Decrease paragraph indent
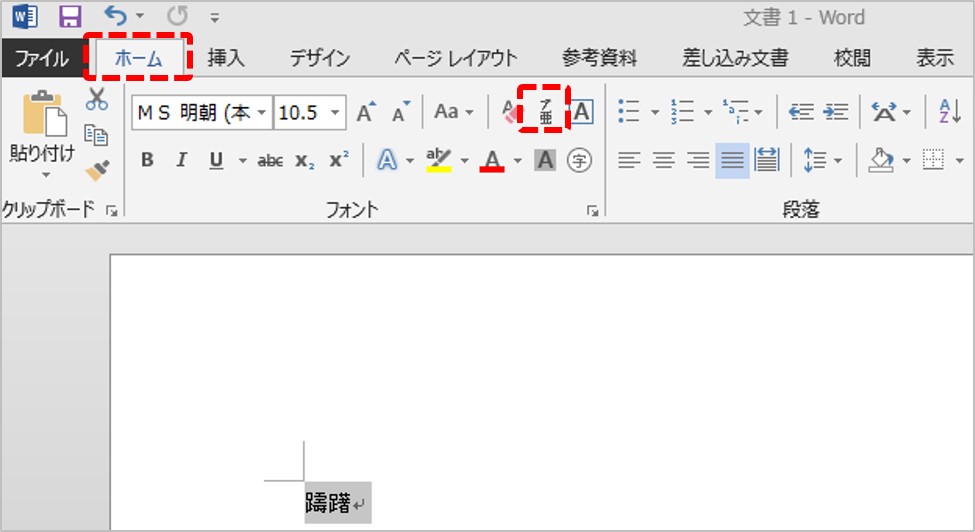Viewport: 975px width, 532px height. click(x=801, y=112)
